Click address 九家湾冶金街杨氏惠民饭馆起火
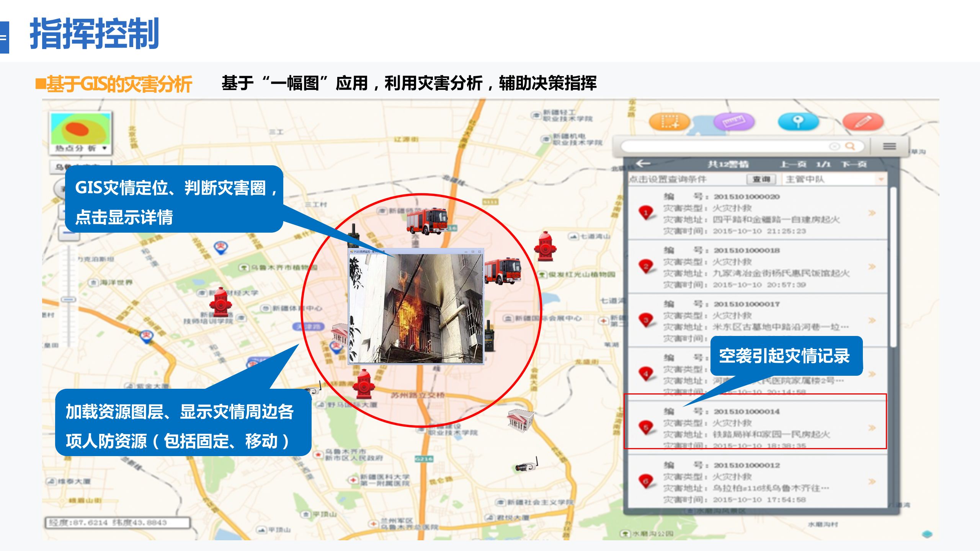Image resolution: width=980 pixels, height=551 pixels. tap(781, 273)
